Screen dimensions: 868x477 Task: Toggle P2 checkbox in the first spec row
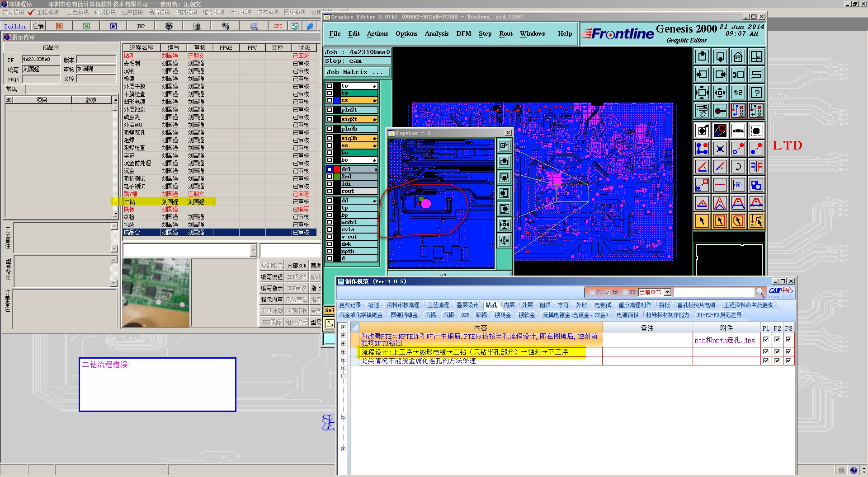coord(777,339)
